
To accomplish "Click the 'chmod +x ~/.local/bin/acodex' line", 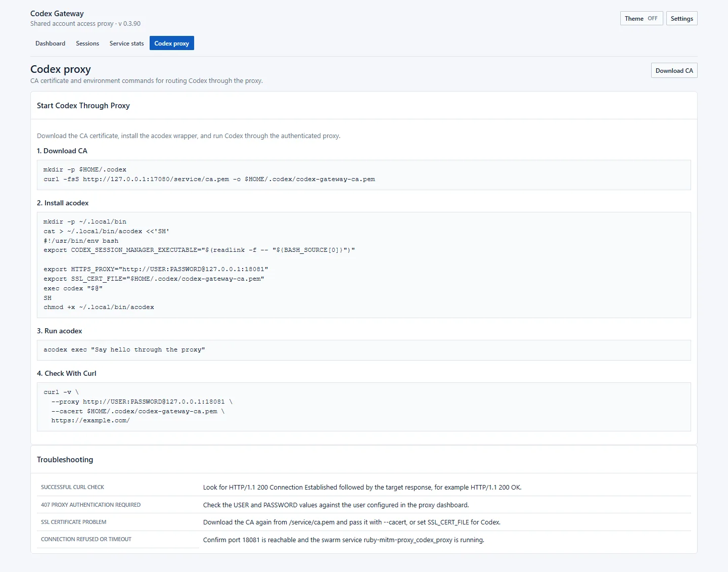I will 99,307.
